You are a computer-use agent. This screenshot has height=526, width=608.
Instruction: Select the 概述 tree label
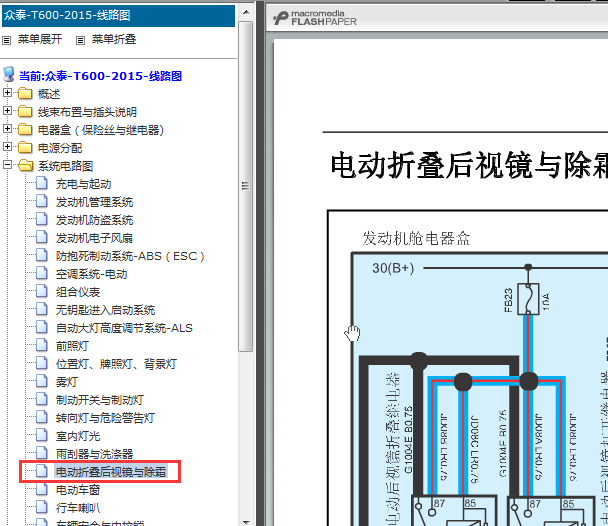tap(49, 94)
